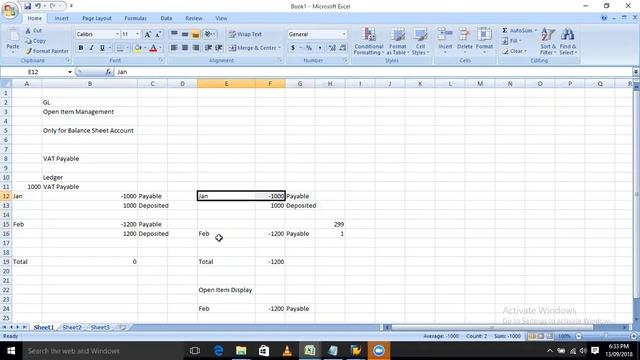
Task: Apply accounting number format
Action: 293,48
